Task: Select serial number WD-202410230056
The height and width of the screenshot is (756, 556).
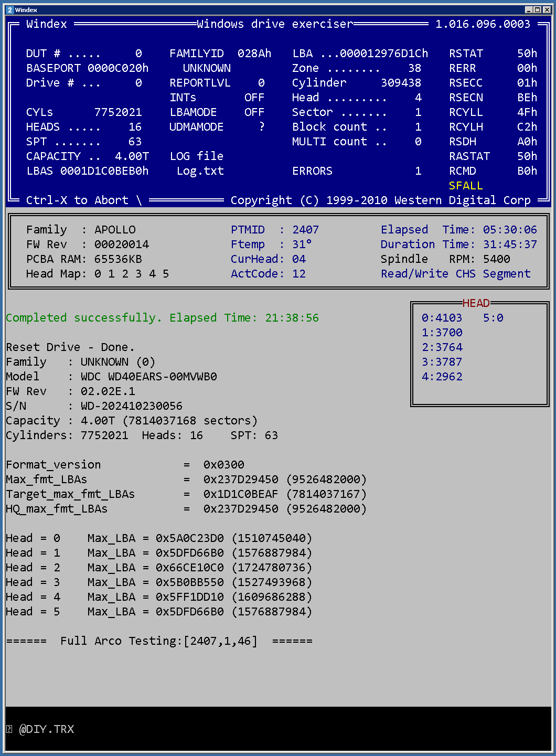Action: tap(132, 406)
